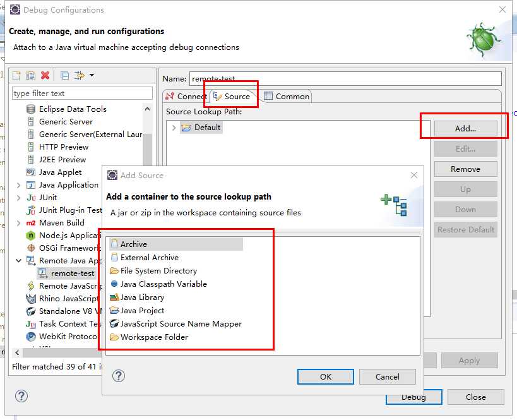Close the Add Source dialog
The image size is (517, 420).
coord(414,175)
